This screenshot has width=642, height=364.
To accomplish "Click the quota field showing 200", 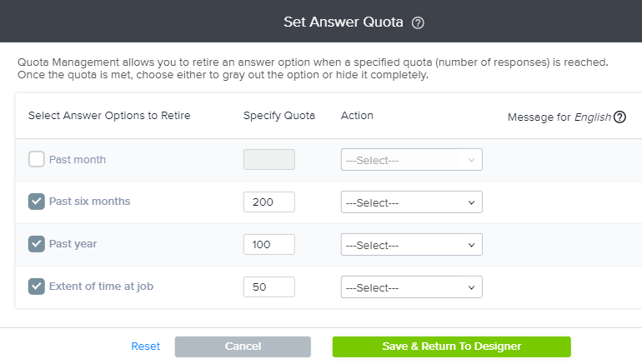I will point(268,202).
